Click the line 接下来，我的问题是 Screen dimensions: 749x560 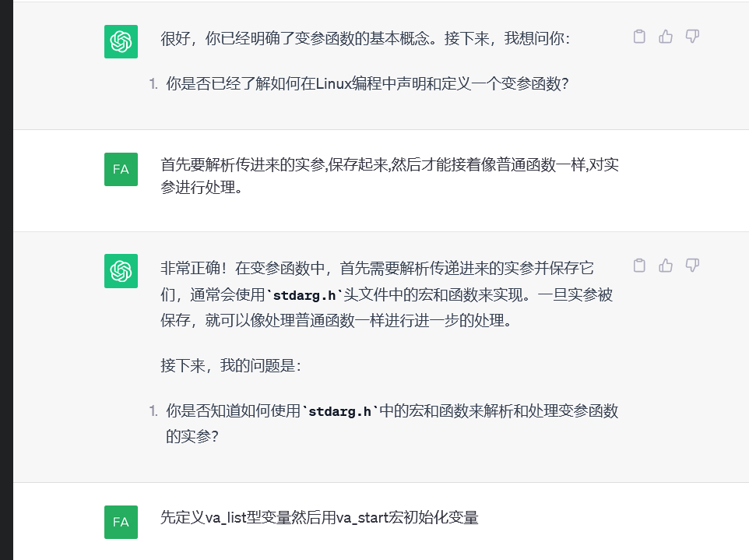tap(230, 365)
